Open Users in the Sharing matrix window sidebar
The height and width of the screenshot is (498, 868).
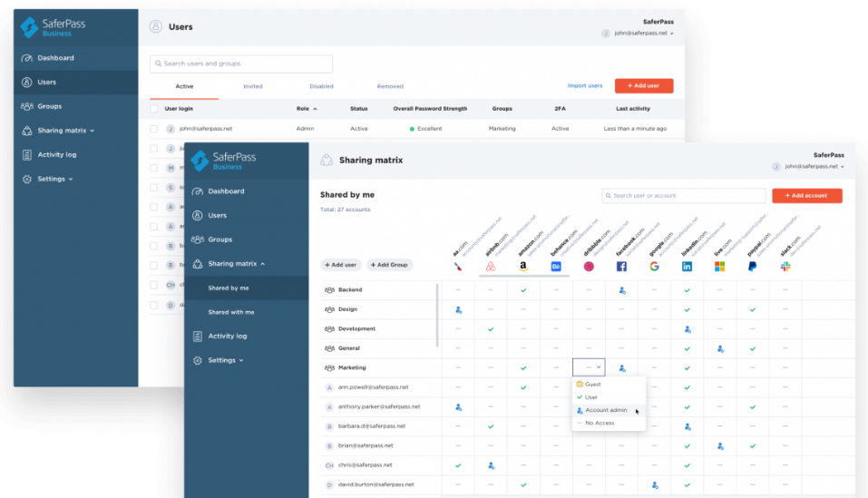coord(217,215)
